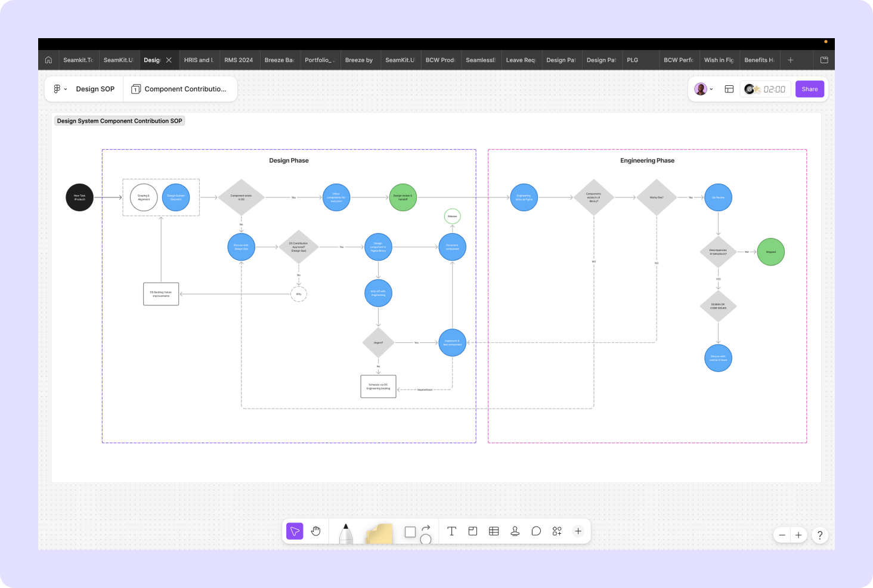Close the active Design tab
Viewport: 873px width, 588px height.
(169, 60)
